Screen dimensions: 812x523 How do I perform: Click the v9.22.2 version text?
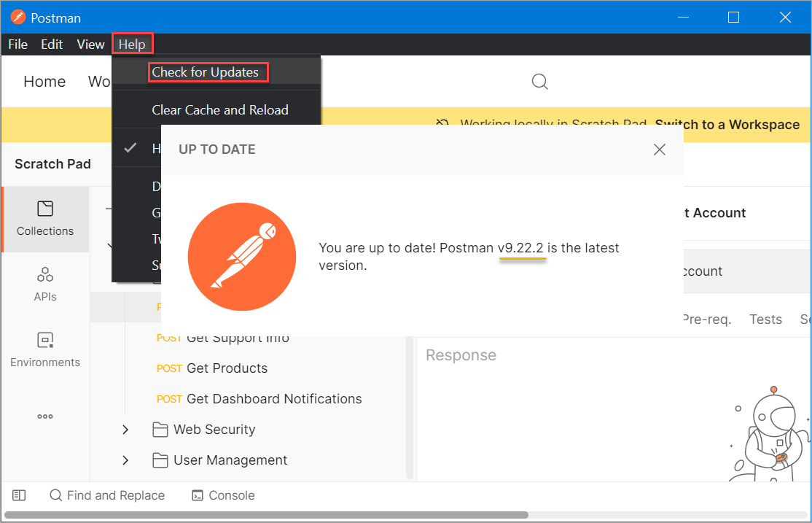click(x=520, y=248)
